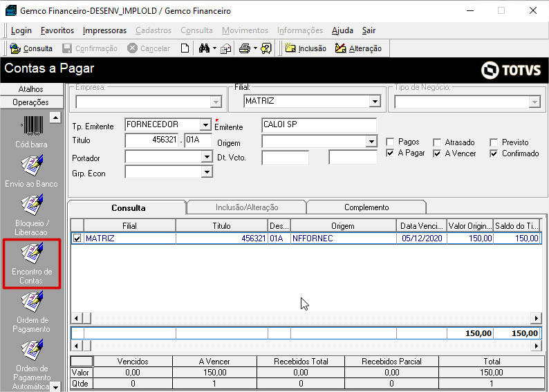The height and width of the screenshot is (392, 549).
Task: Open the Ordem de Pagamento Automática operation
Action: (x=31, y=365)
